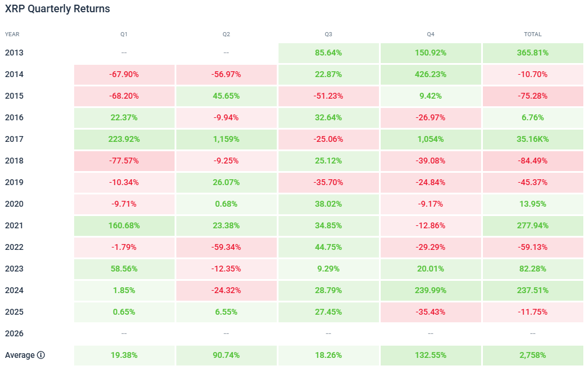Click the info icon beside Average
This screenshot has width=588, height=369.
41,355
